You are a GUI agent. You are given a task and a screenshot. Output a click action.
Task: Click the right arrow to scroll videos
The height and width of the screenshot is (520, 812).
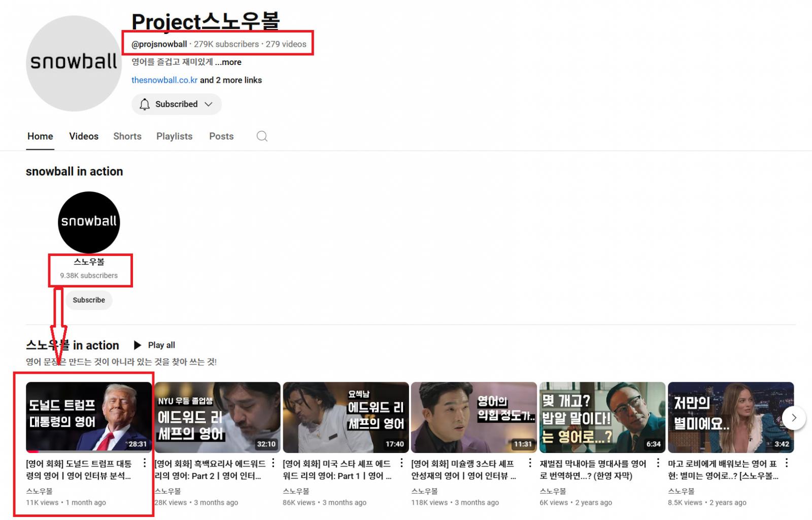[794, 417]
